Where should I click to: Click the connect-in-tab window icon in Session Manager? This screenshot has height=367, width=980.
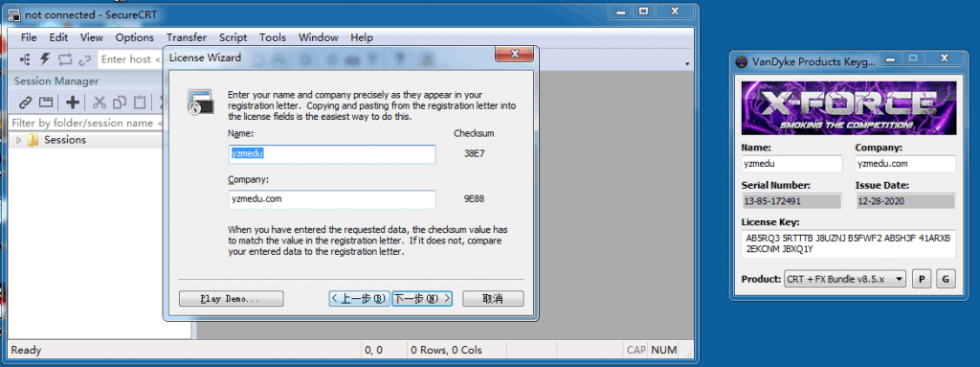tap(46, 103)
